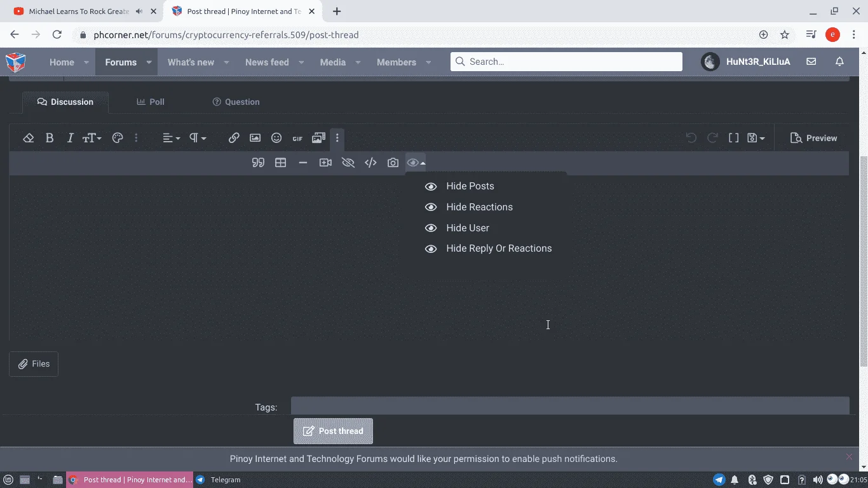Click the Tags input field
The image size is (868, 488).
[570, 407]
